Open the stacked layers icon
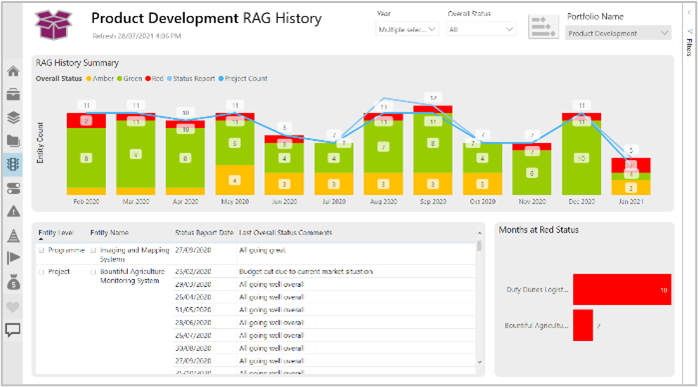The height and width of the screenshot is (387, 698). click(13, 118)
